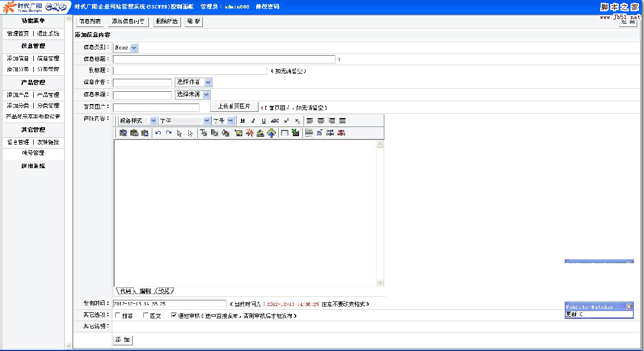
Task: Click the insert media icon
Action: coord(260,133)
